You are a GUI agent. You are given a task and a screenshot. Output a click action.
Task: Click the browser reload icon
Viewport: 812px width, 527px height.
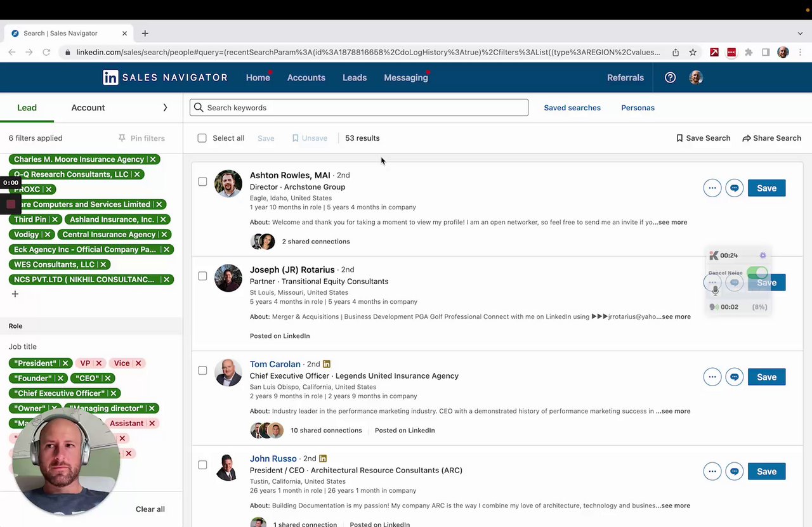click(46, 52)
